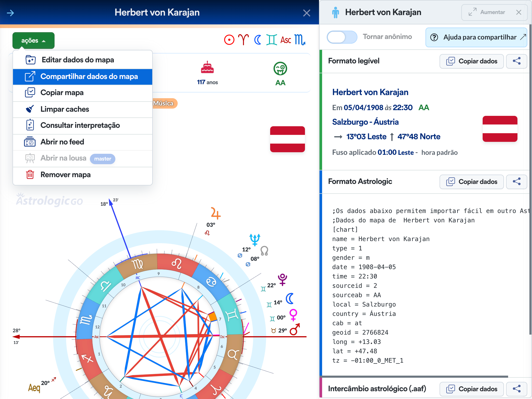Share Formato Astrologic via share icon
Viewport: 532px width, 399px height.
(x=516, y=182)
